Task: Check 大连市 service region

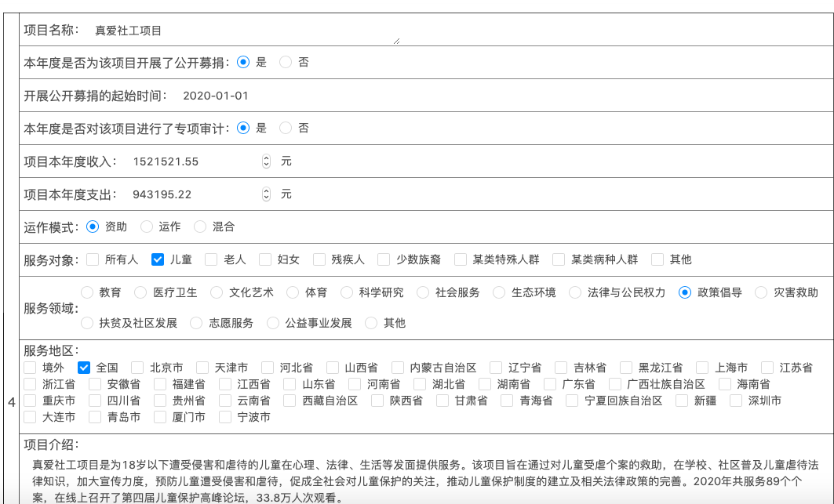Action: (x=30, y=417)
